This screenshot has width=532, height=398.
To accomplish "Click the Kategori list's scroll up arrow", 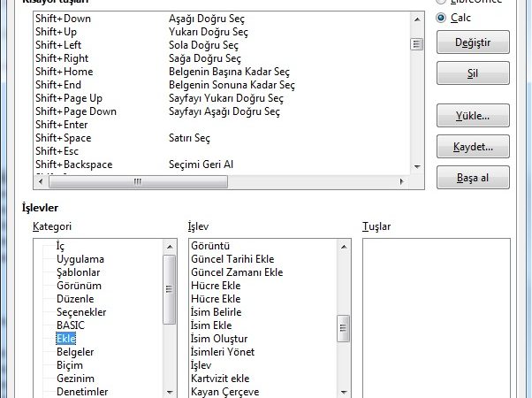I will coord(168,247).
